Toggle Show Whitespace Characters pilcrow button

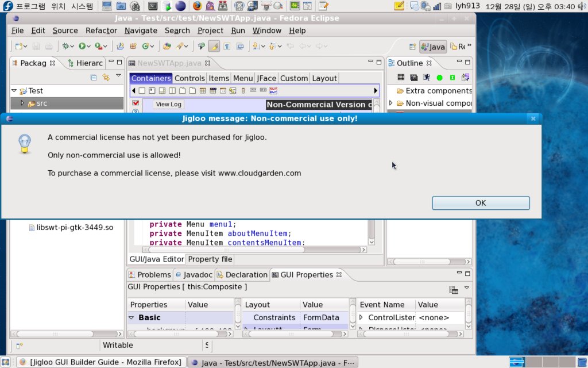227,46
